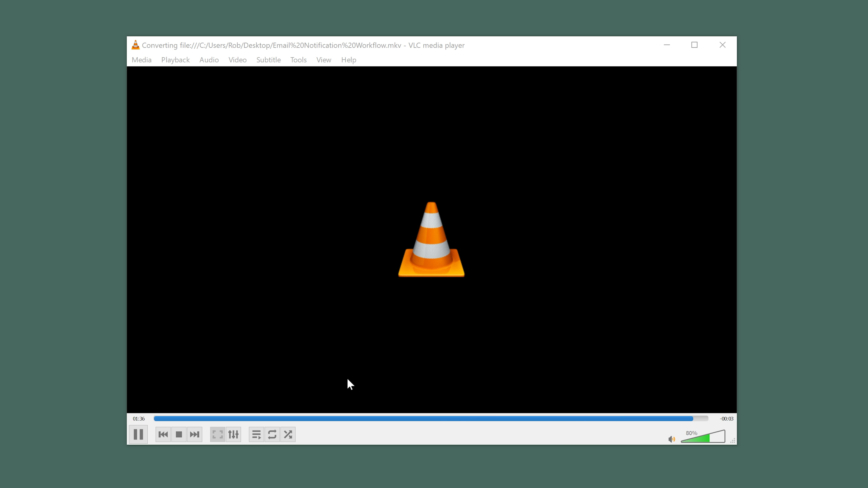
Task: Click the VLC cone in video area
Action: (x=431, y=239)
